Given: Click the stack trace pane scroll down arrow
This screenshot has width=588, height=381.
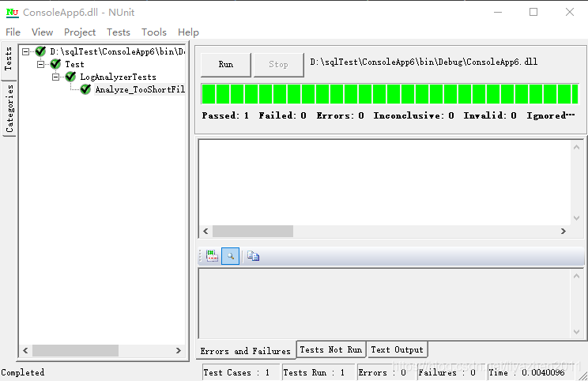Looking at the screenshot, I should (576, 332).
